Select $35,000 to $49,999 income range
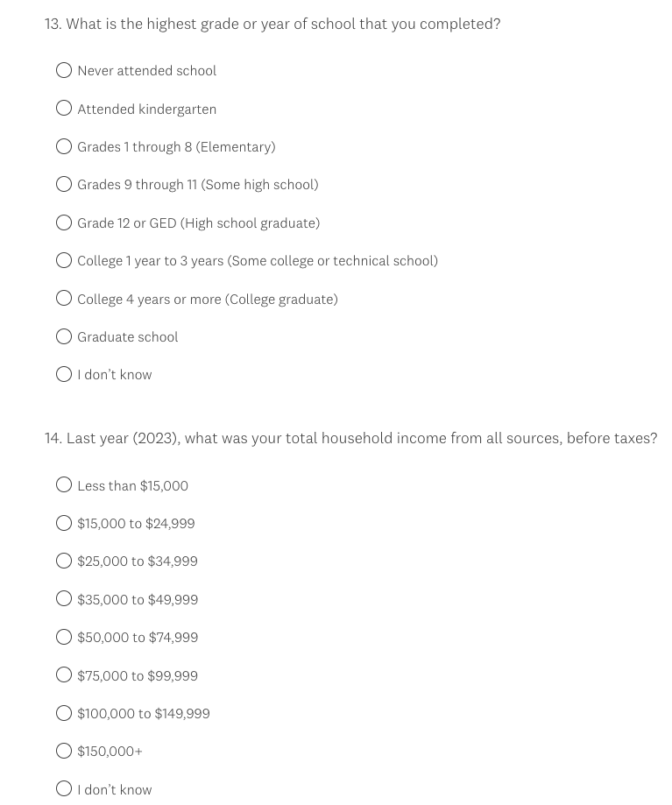This screenshot has width=672, height=805. tap(64, 599)
